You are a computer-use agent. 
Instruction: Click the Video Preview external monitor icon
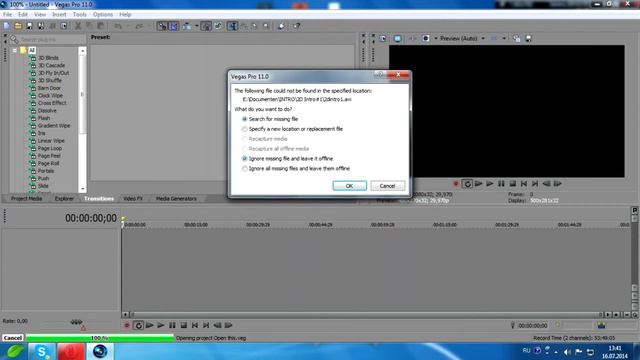click(397, 38)
